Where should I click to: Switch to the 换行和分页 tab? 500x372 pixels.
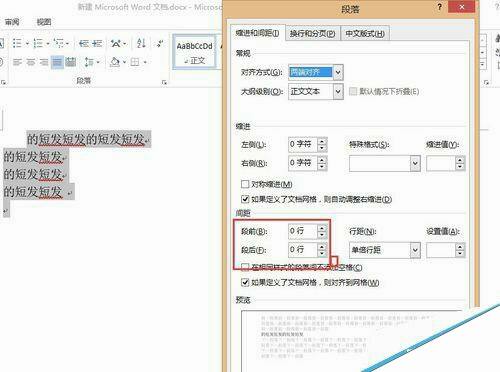[x=312, y=33]
